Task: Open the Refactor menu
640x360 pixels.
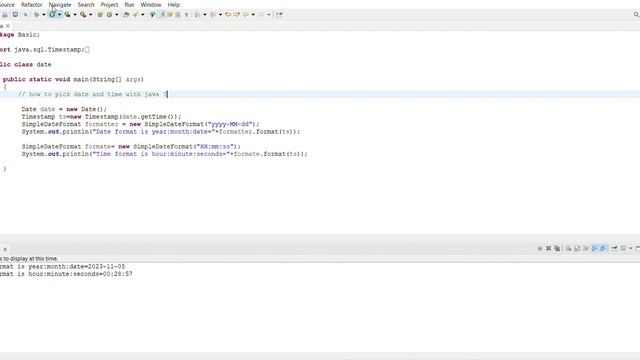Action: coord(32,5)
